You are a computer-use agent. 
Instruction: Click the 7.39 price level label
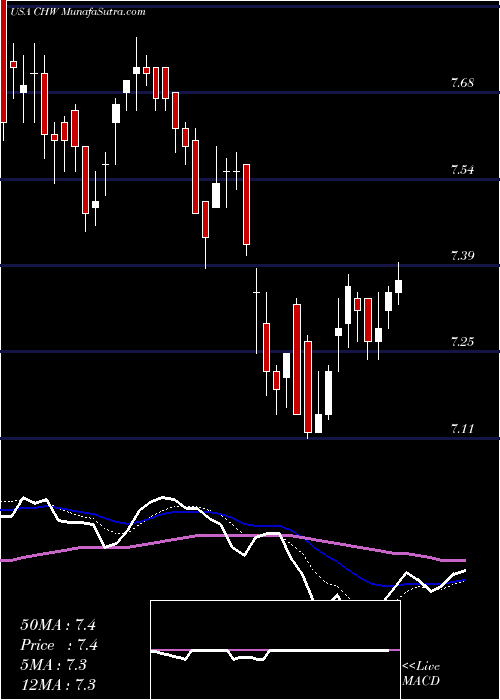coord(462,256)
